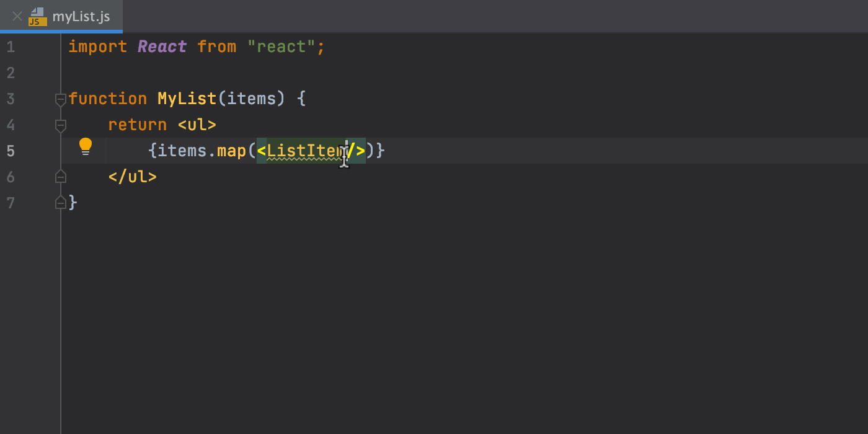This screenshot has height=434, width=868.
Task: Close the myList.js tab
Action: coord(17,16)
